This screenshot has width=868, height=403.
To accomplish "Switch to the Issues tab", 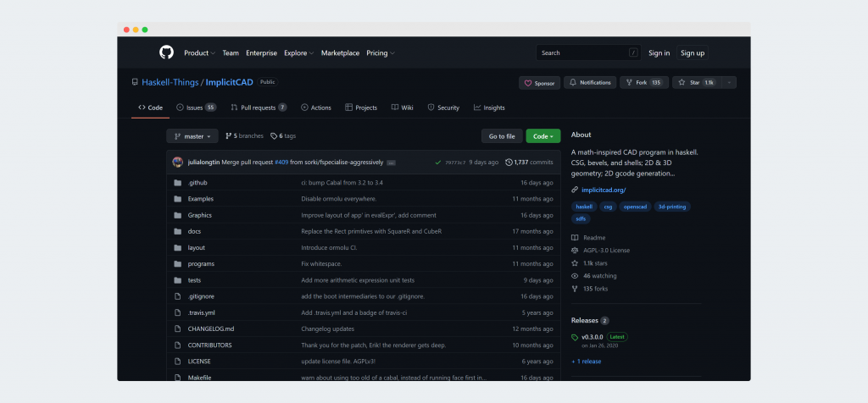I will tap(196, 108).
